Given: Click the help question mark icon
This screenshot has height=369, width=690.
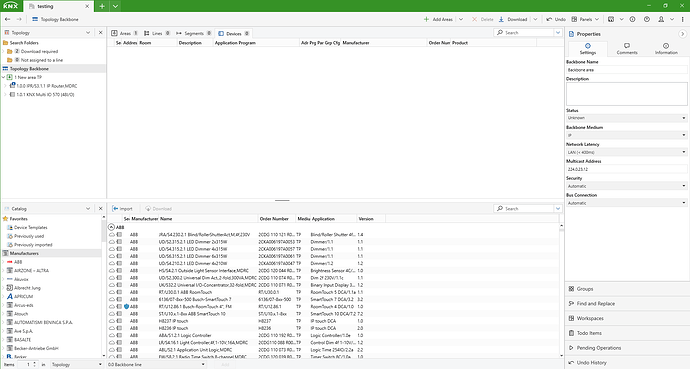Looking at the screenshot, I should [646, 19].
